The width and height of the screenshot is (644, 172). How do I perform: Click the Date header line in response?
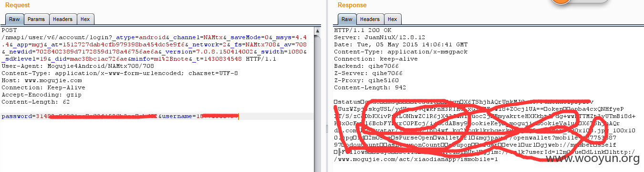tap(401, 44)
